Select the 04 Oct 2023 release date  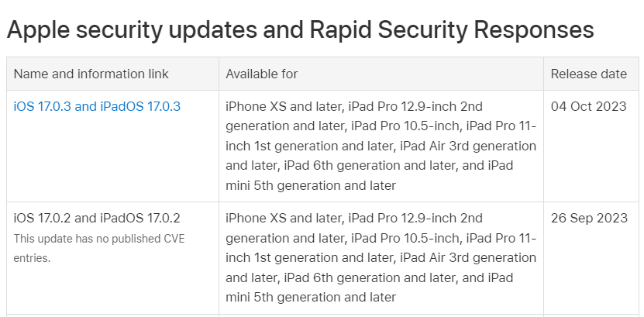coord(589,106)
